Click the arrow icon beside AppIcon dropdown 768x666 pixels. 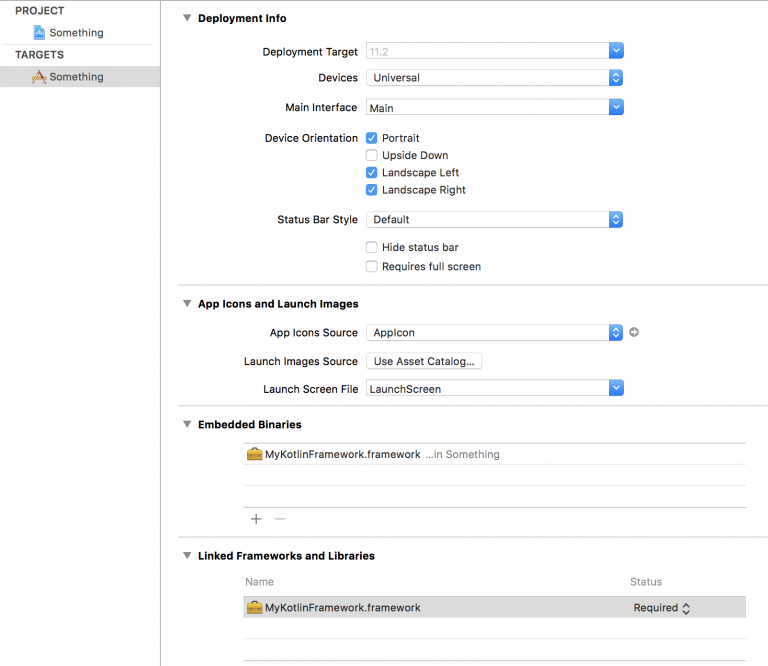pyautogui.click(x=634, y=332)
